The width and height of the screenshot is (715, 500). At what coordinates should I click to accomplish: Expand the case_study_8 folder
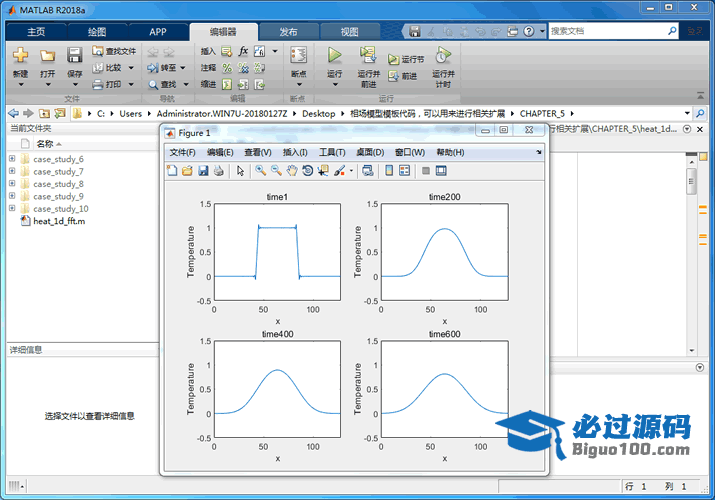tap(12, 183)
